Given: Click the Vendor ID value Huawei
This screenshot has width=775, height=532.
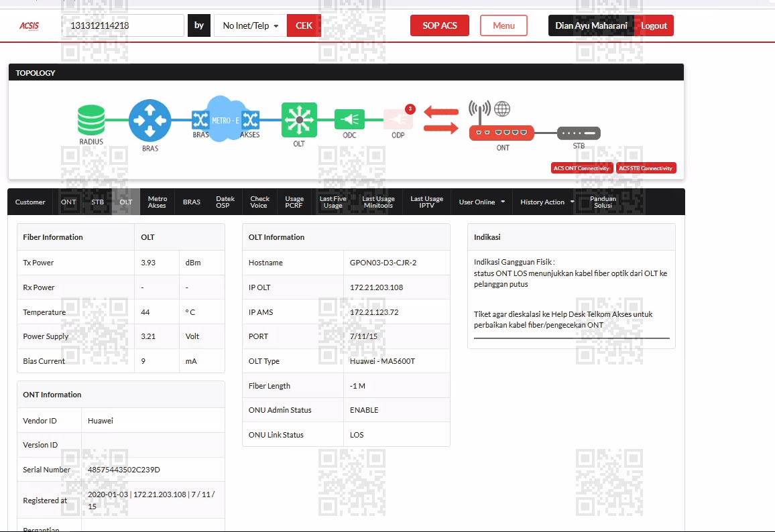Looking at the screenshot, I should click(x=101, y=421).
